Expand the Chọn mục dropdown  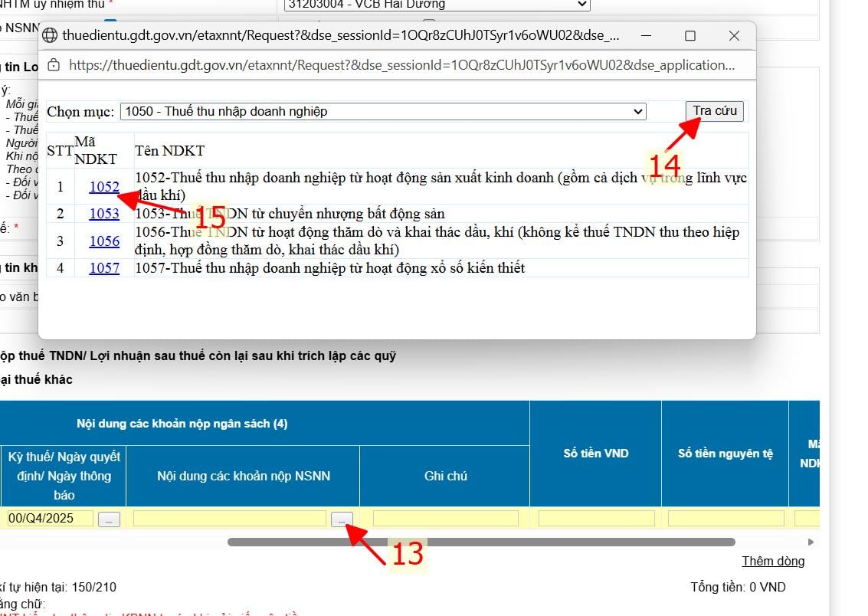click(383, 111)
